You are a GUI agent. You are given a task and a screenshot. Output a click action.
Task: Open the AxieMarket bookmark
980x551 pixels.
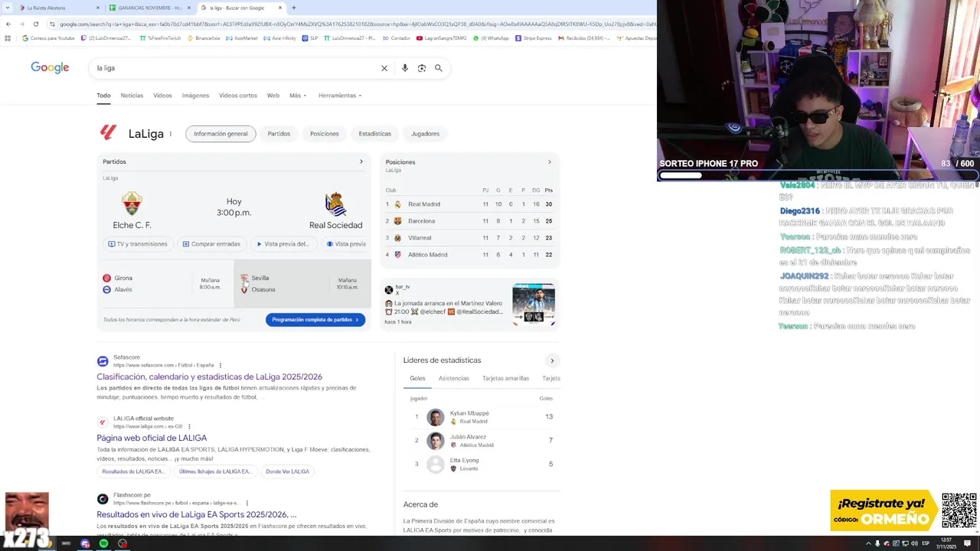(242, 37)
